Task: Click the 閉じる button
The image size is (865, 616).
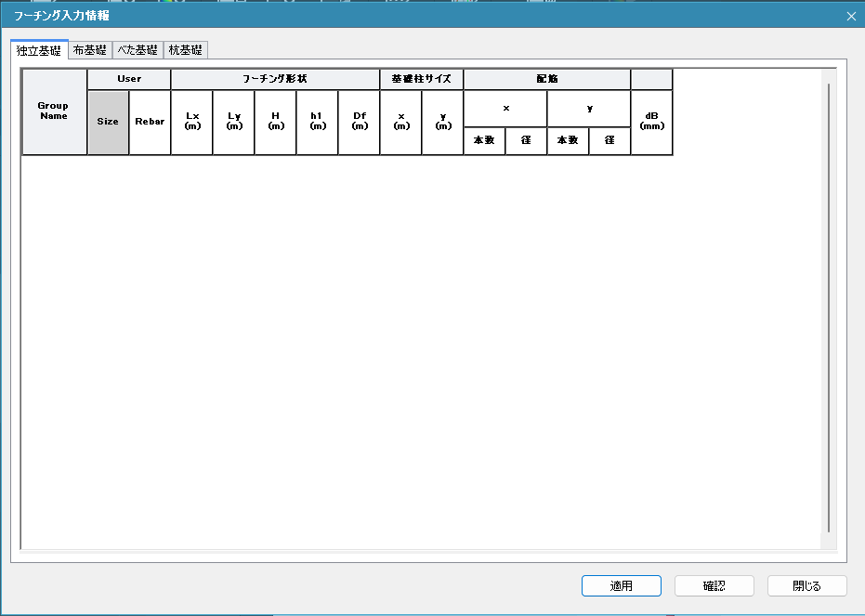Action: (806, 585)
